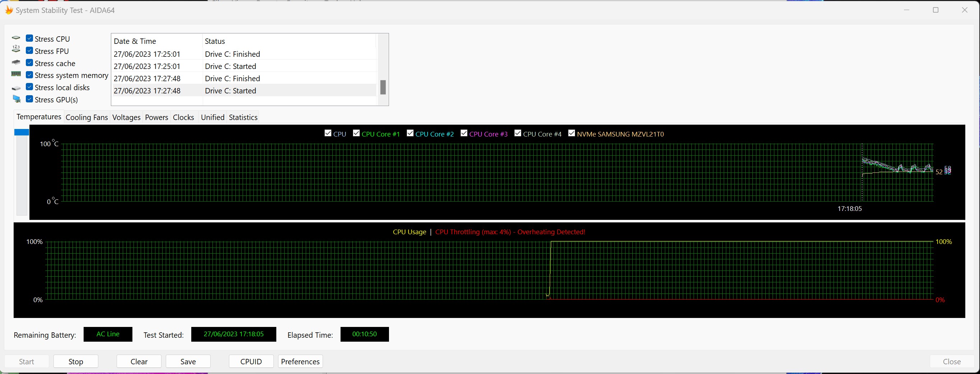Click the blue graph scale slider handle
The image size is (980, 374).
[22, 132]
